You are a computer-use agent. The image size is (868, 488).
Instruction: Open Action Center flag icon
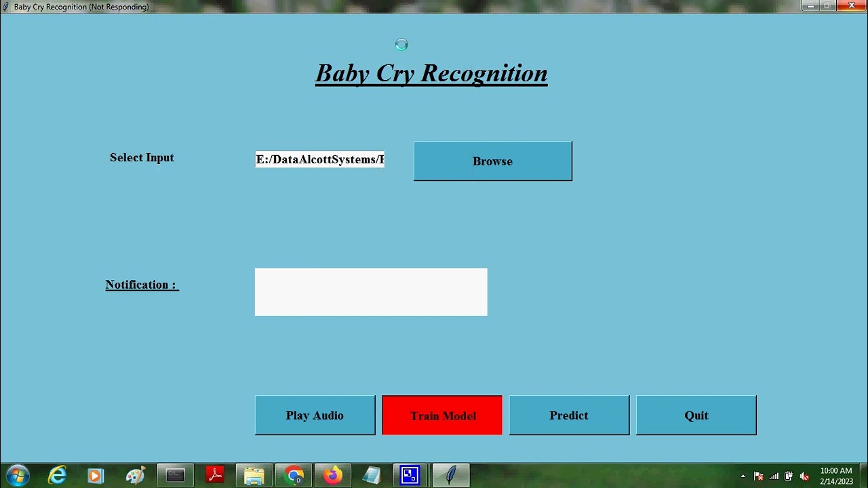pos(759,476)
